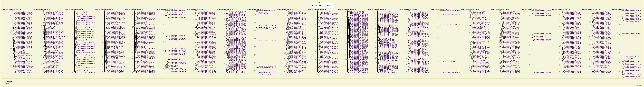Select marker Kukri_c18608_135 on map 1D
The image size is (644, 87).
click(82, 15)
